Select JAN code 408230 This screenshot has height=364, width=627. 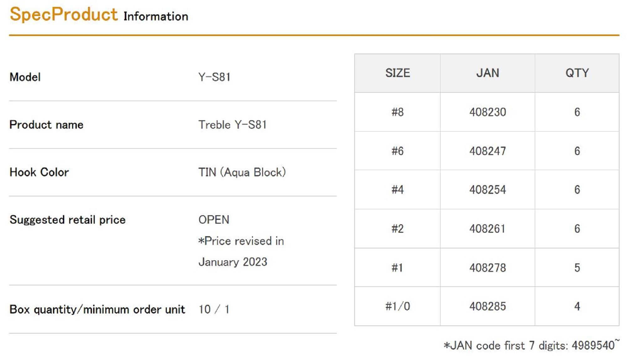487,112
